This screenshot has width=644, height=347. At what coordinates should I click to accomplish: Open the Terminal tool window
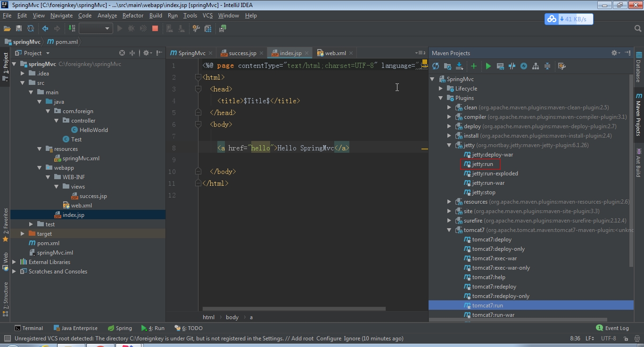coord(28,328)
